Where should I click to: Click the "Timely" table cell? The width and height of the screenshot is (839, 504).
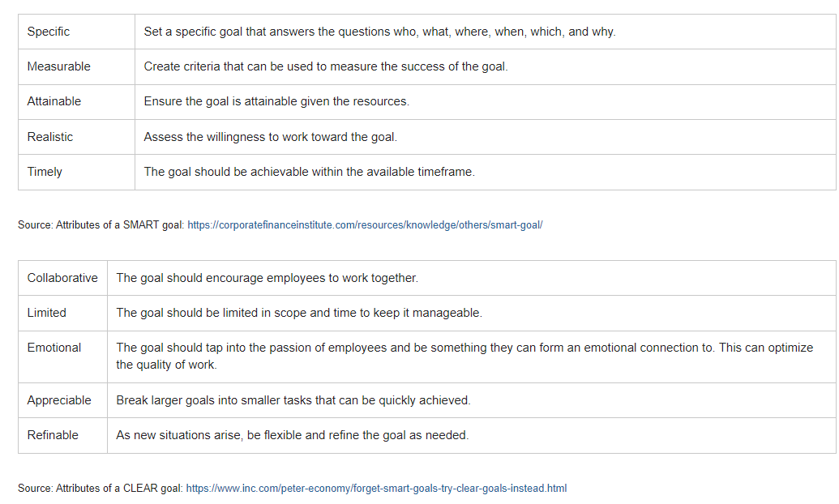(x=45, y=172)
